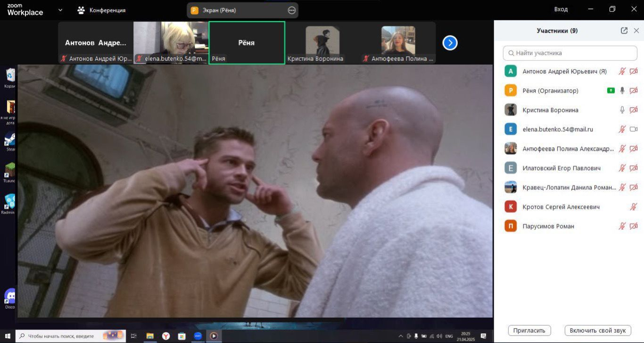Click the Пригласить button
The height and width of the screenshot is (343, 644).
(x=529, y=330)
